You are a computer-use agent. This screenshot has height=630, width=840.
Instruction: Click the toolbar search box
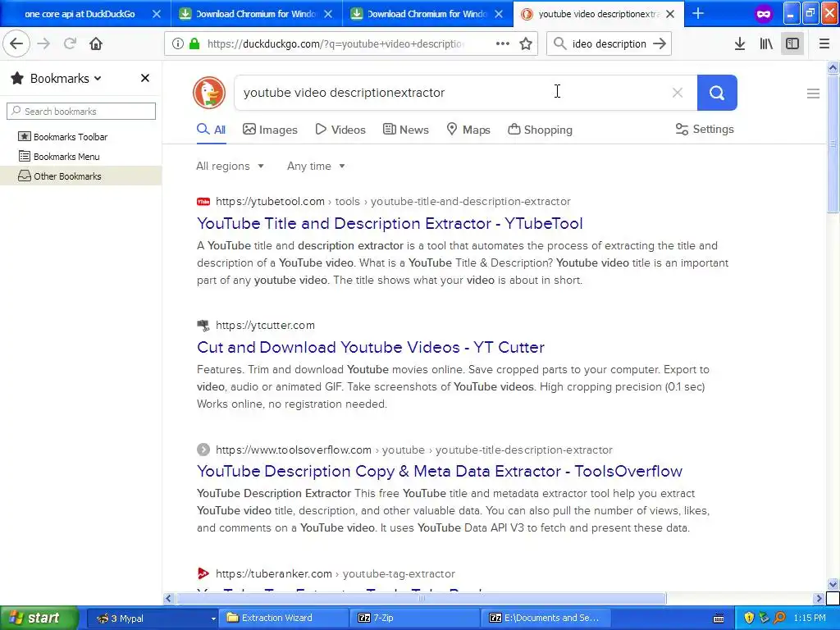(x=609, y=43)
